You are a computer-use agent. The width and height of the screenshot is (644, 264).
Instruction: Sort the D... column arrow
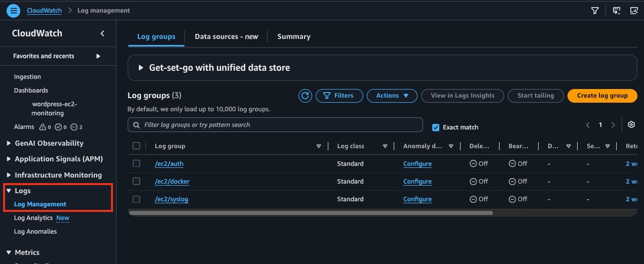(x=569, y=146)
